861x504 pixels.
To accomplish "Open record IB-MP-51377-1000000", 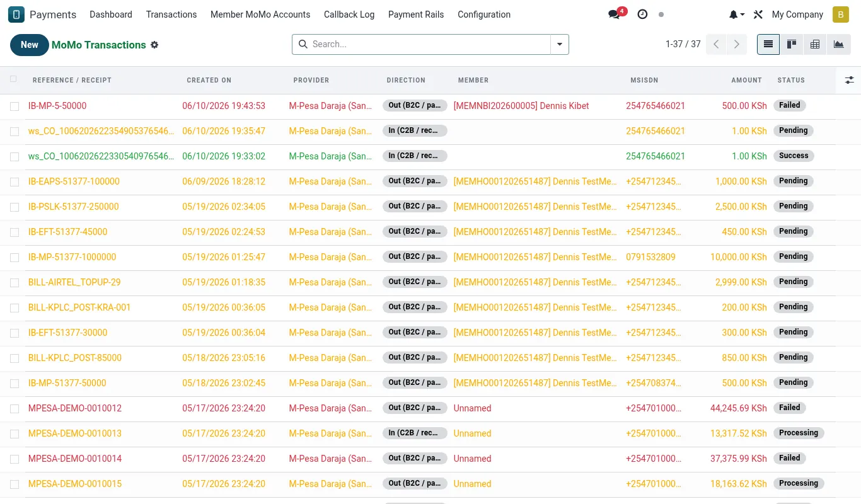I will pos(72,257).
